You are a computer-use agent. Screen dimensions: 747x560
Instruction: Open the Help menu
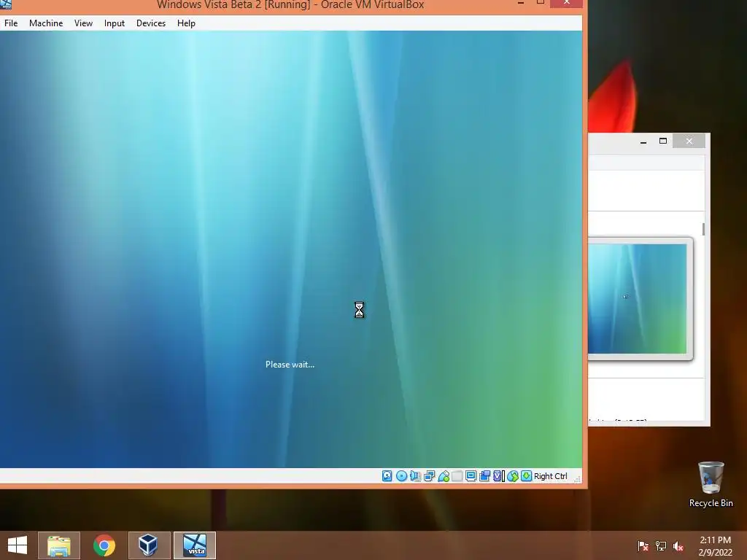[x=186, y=23]
